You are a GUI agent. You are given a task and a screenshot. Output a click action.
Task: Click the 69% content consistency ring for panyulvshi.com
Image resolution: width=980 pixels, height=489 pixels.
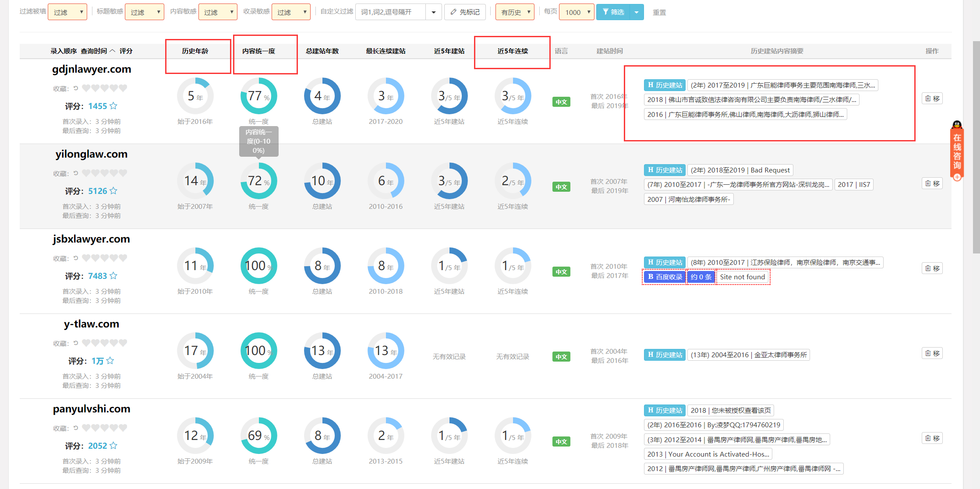click(258, 436)
